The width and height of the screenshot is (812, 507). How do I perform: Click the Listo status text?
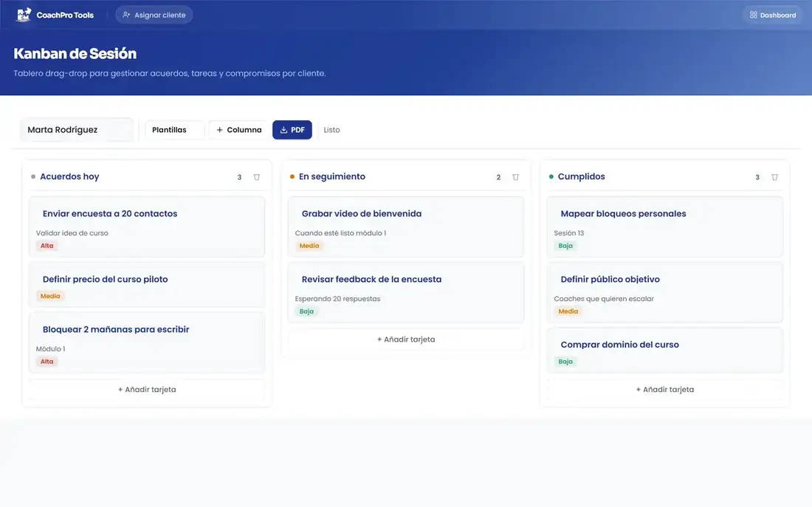[331, 130]
